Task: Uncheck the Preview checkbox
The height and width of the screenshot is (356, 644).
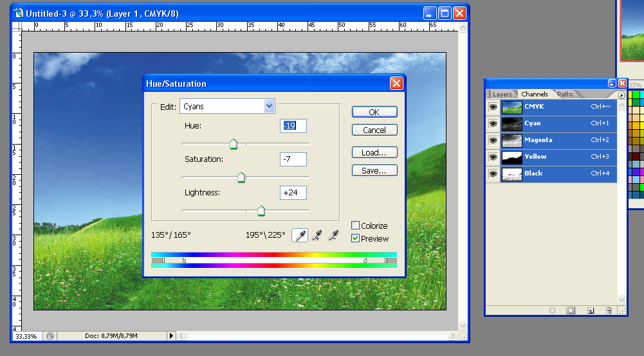Action: tap(356, 238)
